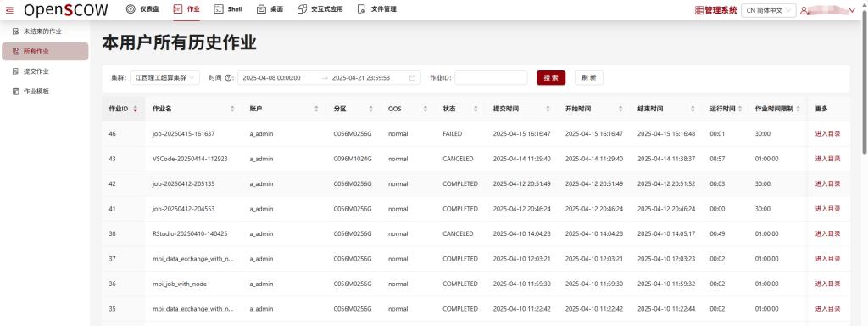Sort by 作业时间限制 column arrows
This screenshot has width=868, height=326.
(x=798, y=109)
